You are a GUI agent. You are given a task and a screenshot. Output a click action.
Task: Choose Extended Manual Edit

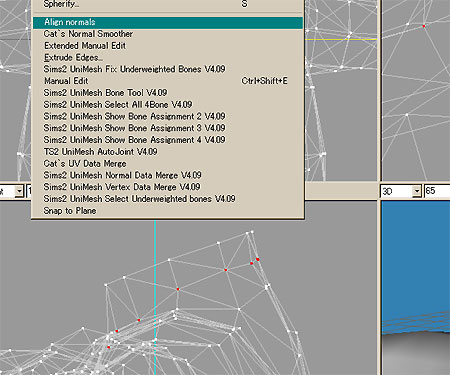pos(168,46)
